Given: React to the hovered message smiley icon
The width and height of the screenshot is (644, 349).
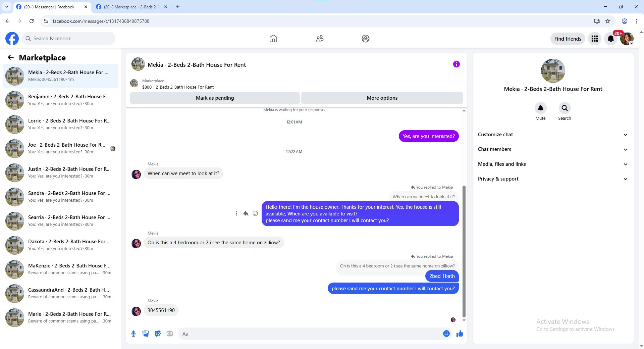Looking at the screenshot, I should coord(255,213).
